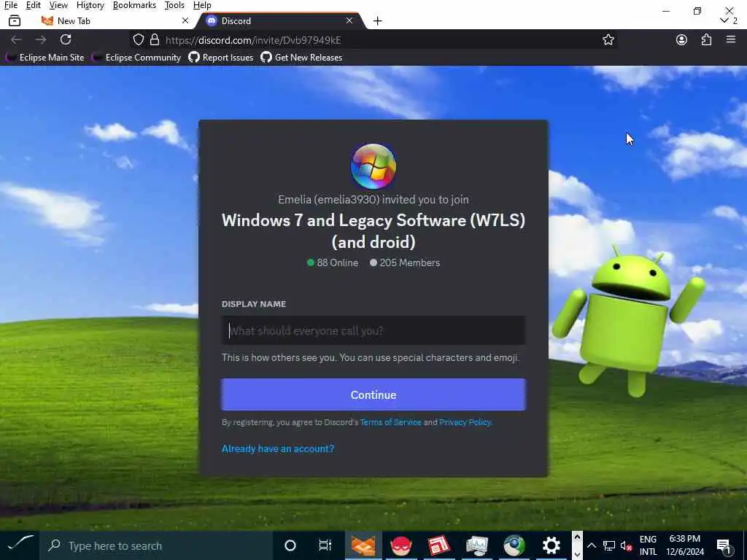Image resolution: width=747 pixels, height=560 pixels.
Task: Click the taskbar search box
Action: click(156, 545)
